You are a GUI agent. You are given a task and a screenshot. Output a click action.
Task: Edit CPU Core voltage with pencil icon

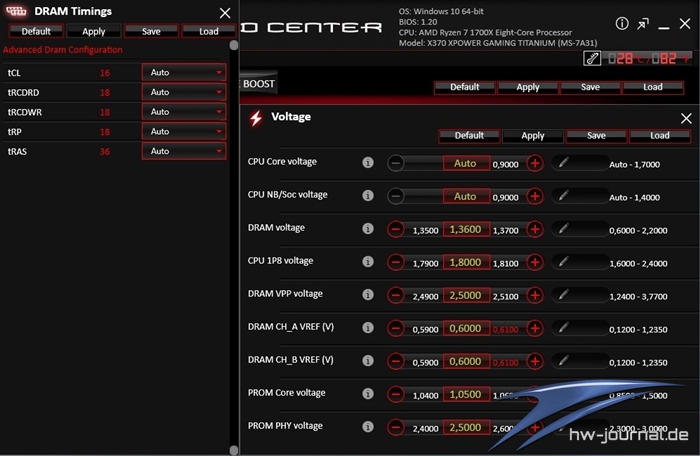coord(563,163)
